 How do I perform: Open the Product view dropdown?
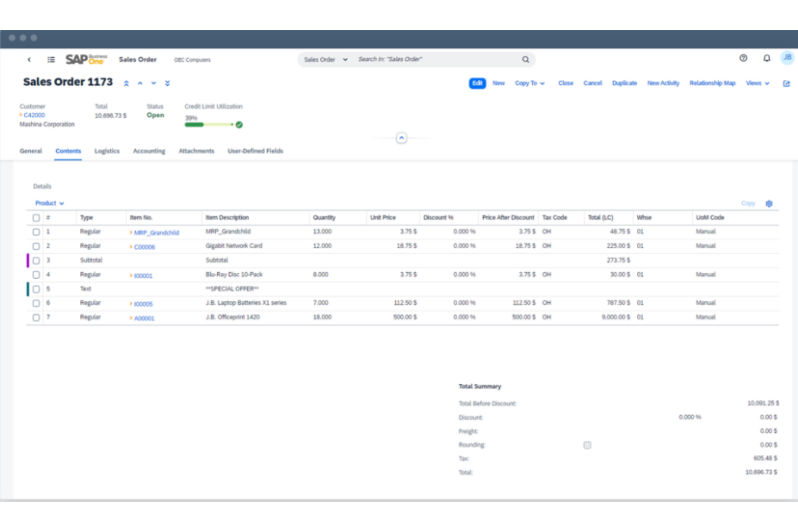(49, 203)
